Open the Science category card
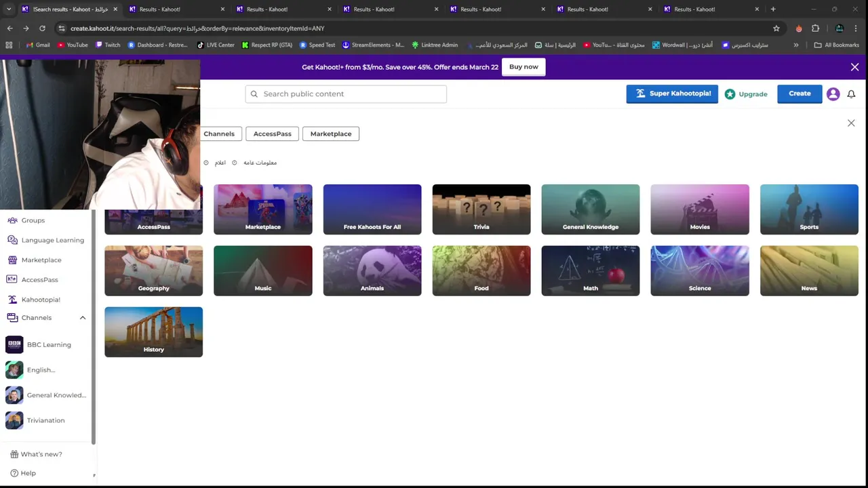868x488 pixels. click(700, 270)
